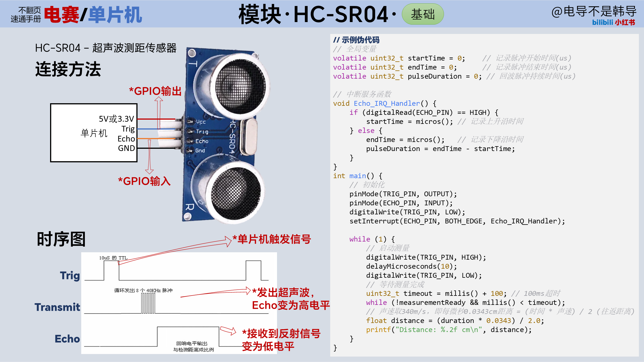Click the Echo_IRQ_Handler function name

(387, 103)
